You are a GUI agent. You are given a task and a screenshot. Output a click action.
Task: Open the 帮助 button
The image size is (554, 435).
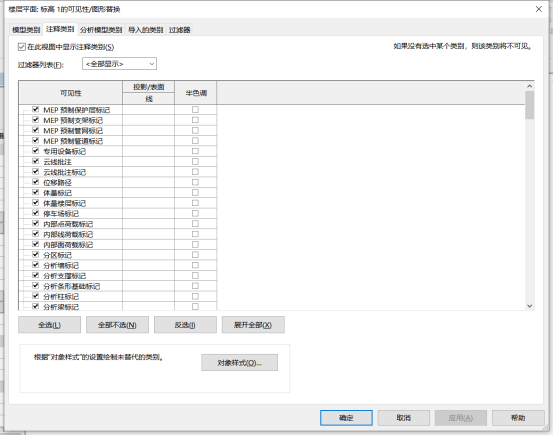coord(518,418)
